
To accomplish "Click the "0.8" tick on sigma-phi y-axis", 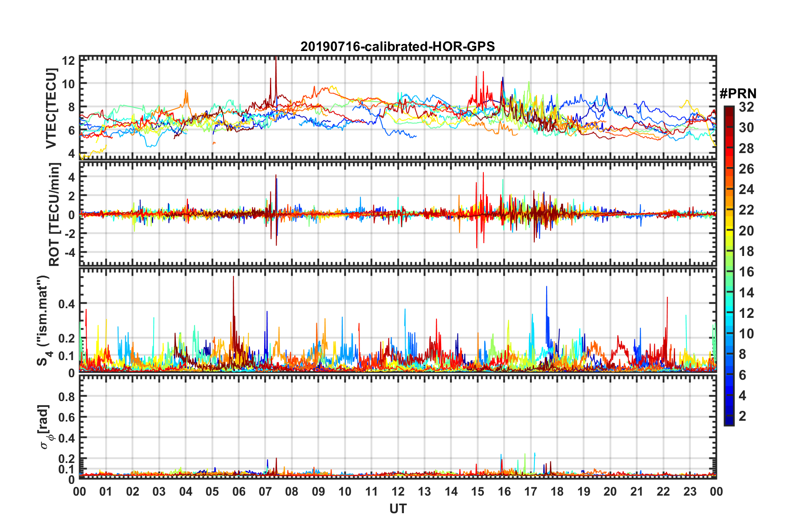I will click(x=67, y=396).
